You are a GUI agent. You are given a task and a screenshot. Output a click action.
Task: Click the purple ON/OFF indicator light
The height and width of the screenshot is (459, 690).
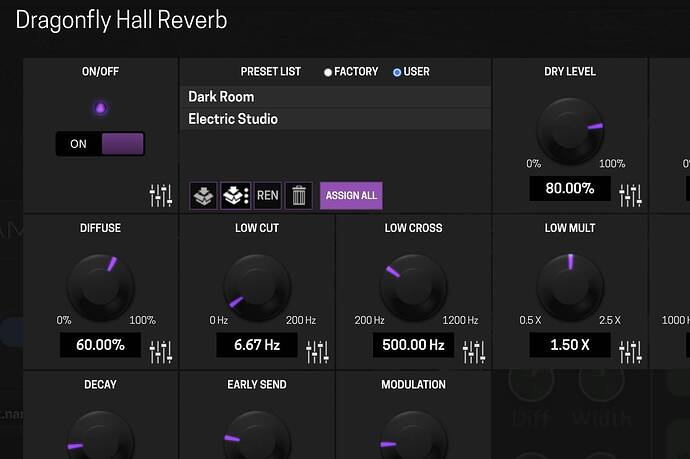click(100, 108)
